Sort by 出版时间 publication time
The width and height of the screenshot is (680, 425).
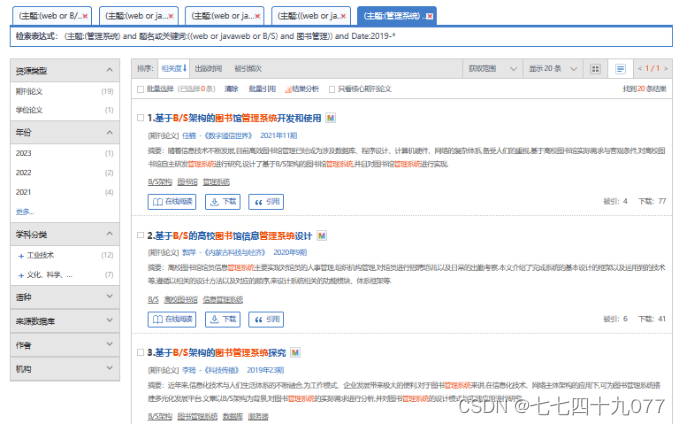208,69
